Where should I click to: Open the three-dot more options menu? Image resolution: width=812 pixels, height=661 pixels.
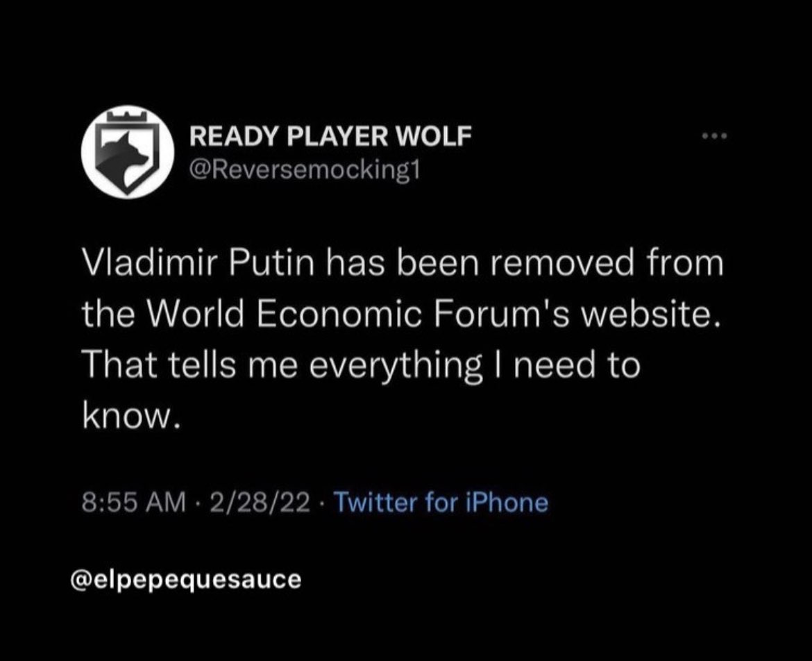click(x=715, y=136)
